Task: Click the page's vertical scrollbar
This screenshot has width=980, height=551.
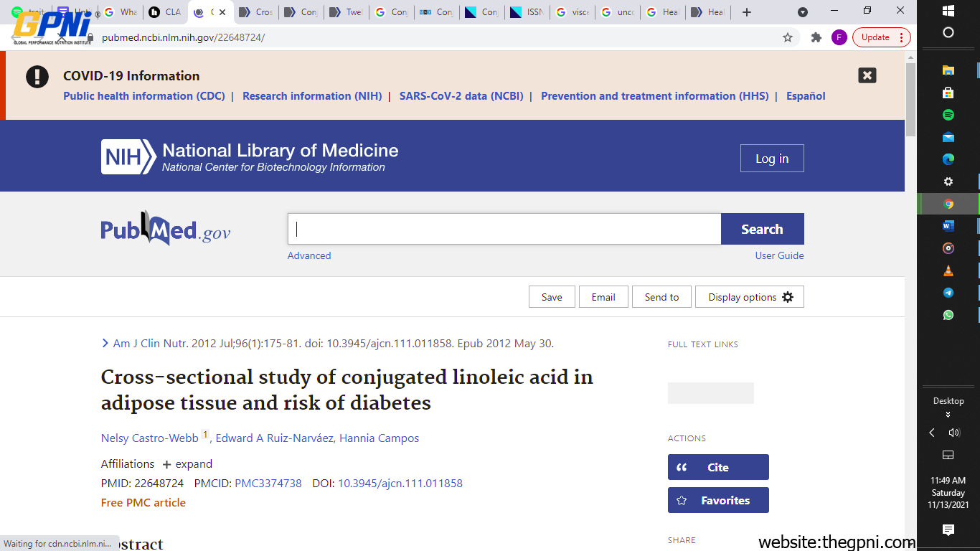Action: [x=910, y=100]
